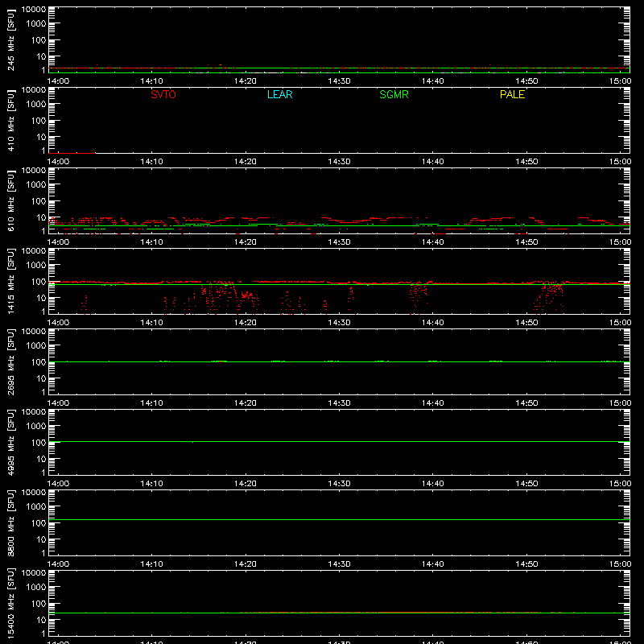Click 14:50 tick label below 1415 MHz plot
Screen dimensions: 644x644
coord(526,323)
